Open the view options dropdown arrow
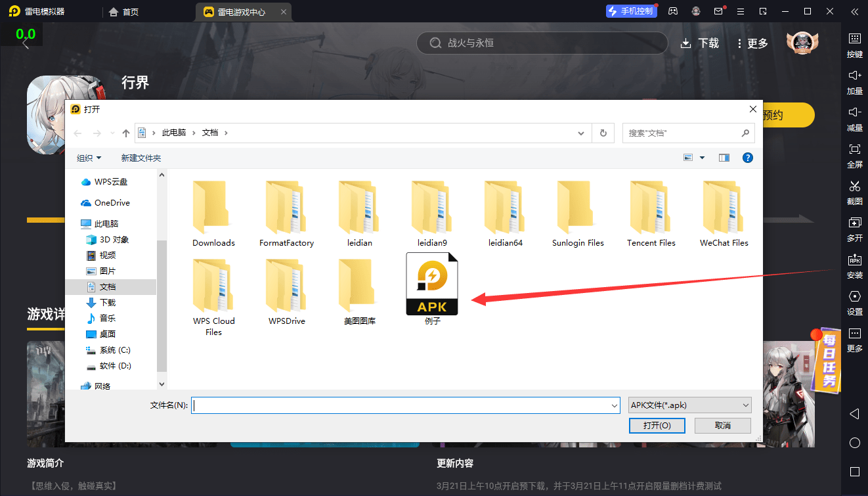The width and height of the screenshot is (868, 496). [x=702, y=158]
